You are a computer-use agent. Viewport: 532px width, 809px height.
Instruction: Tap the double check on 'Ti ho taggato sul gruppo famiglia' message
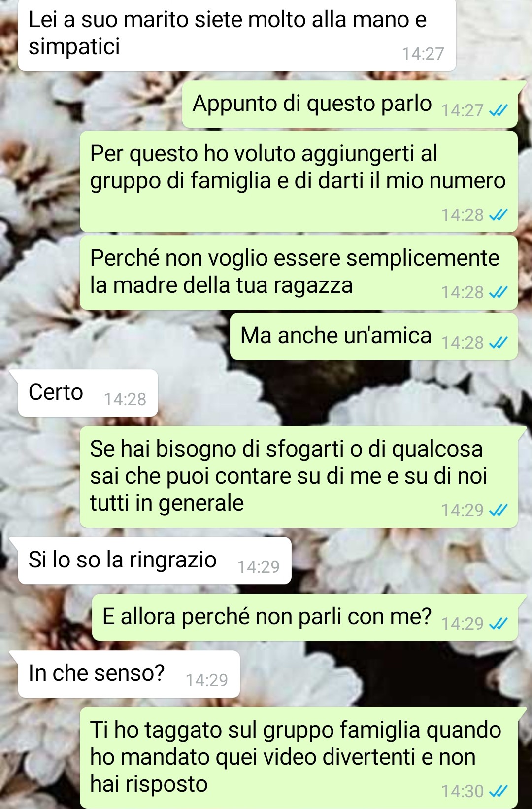pos(498,791)
